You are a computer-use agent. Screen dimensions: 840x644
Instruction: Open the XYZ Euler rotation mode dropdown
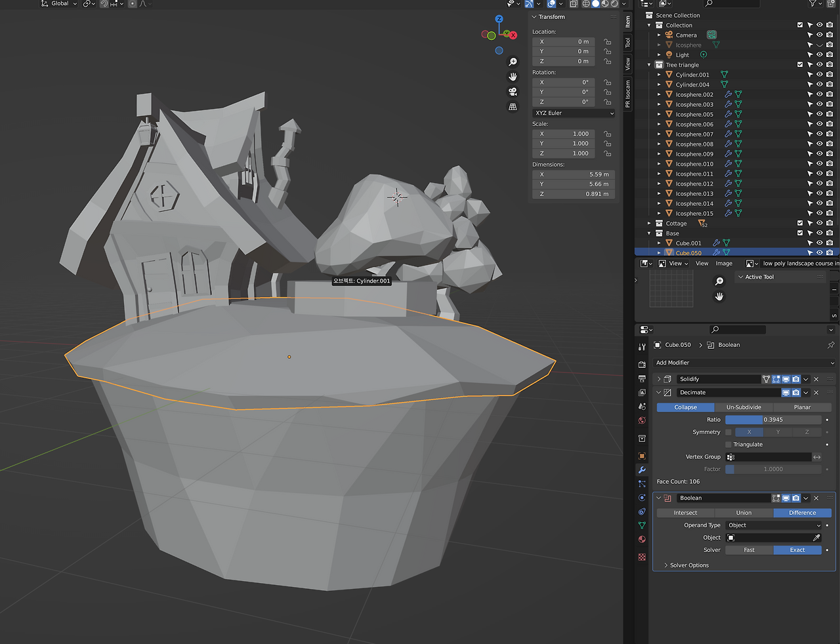click(574, 113)
